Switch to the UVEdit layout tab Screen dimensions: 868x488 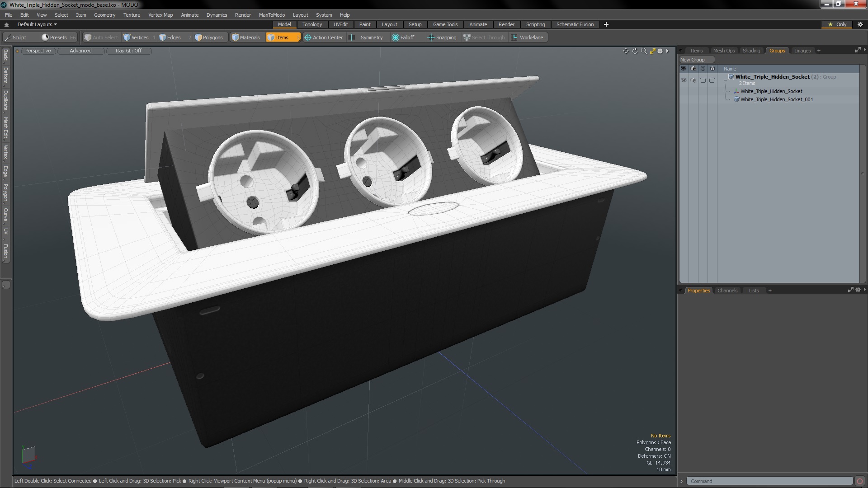[340, 24]
